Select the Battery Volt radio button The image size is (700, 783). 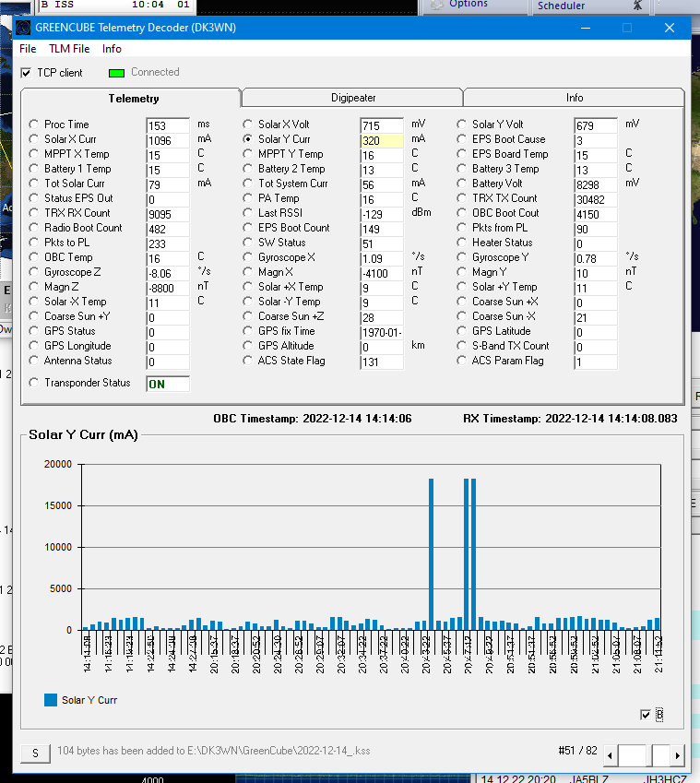coord(462,184)
